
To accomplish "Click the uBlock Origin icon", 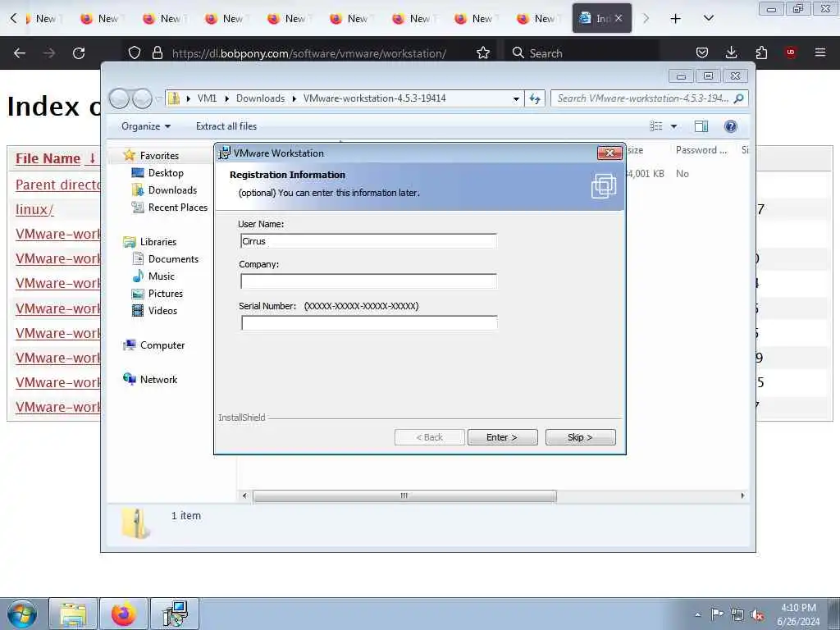I will pyautogui.click(x=790, y=52).
